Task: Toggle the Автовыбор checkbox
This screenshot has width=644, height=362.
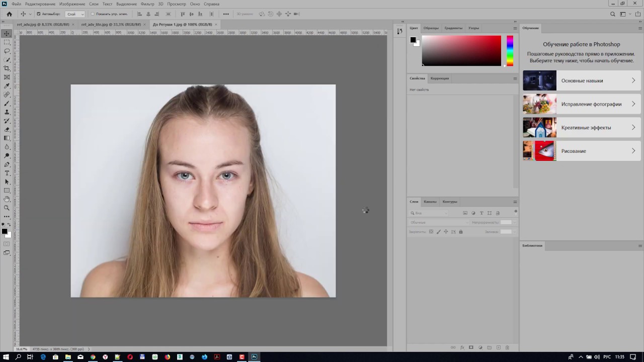Action: (39, 14)
